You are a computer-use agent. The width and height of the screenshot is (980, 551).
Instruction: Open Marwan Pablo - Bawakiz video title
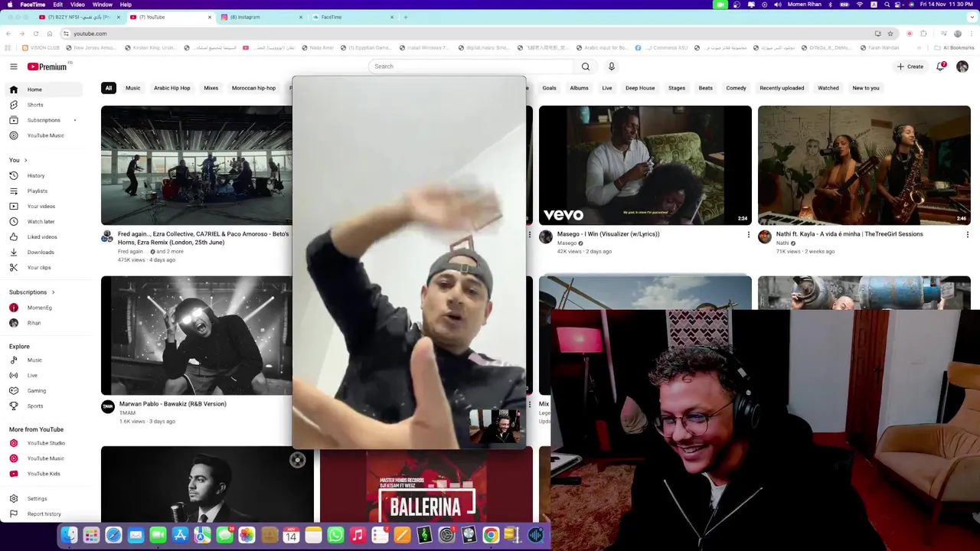pyautogui.click(x=173, y=404)
